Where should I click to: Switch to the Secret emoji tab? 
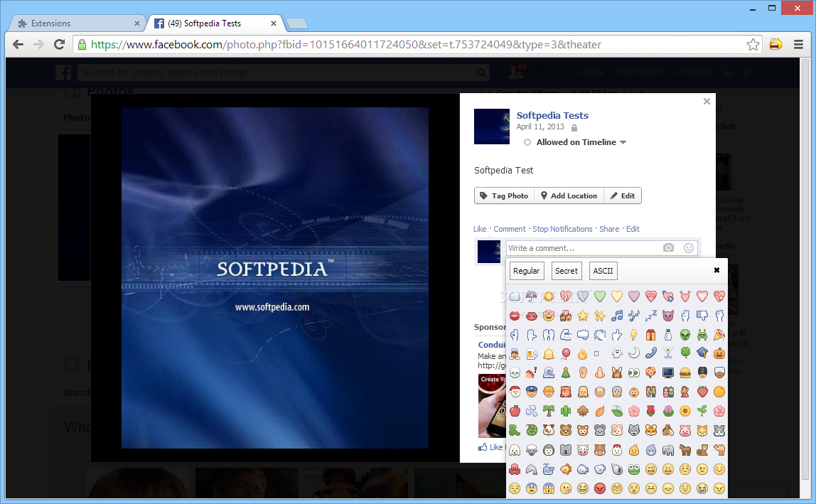(567, 271)
